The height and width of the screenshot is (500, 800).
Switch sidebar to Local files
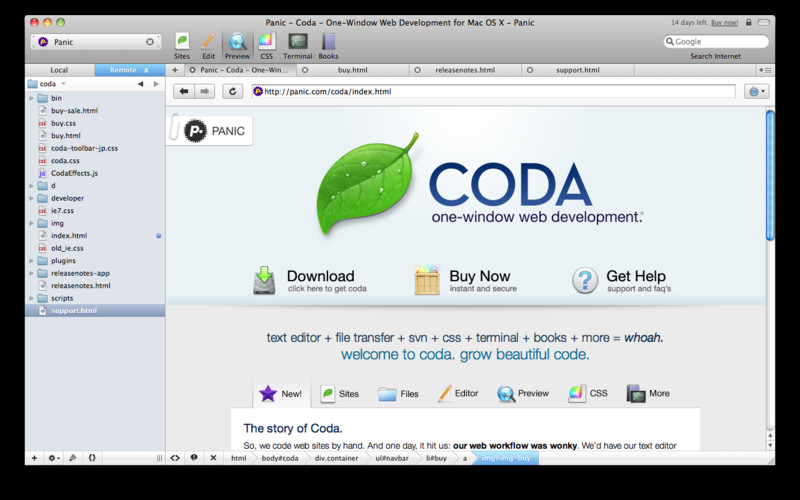point(59,70)
